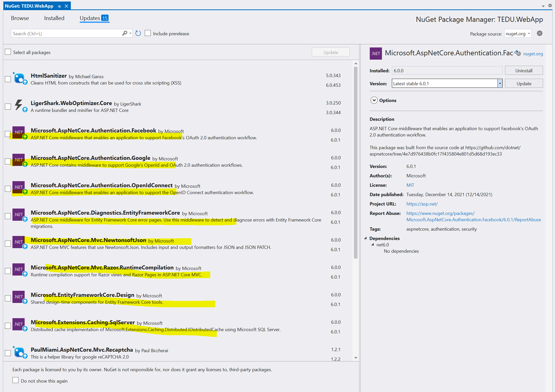This screenshot has width=555, height=392.
Task: Open the MIT license link
Action: coord(410,185)
